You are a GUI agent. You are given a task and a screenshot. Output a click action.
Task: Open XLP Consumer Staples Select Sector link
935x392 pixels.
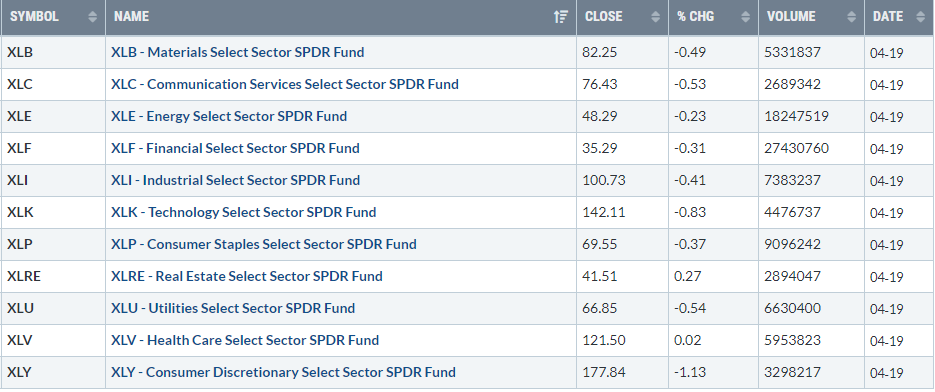[x=264, y=244]
